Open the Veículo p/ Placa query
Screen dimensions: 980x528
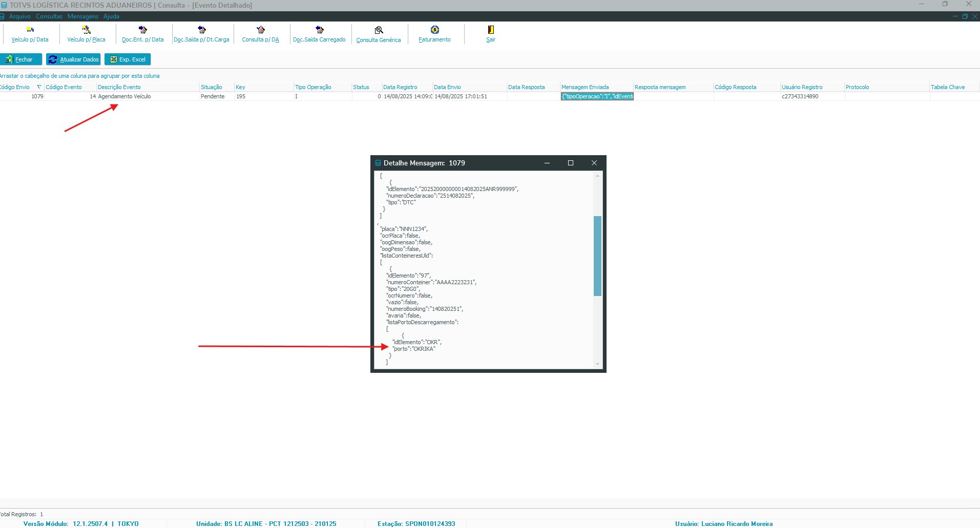[x=86, y=34]
